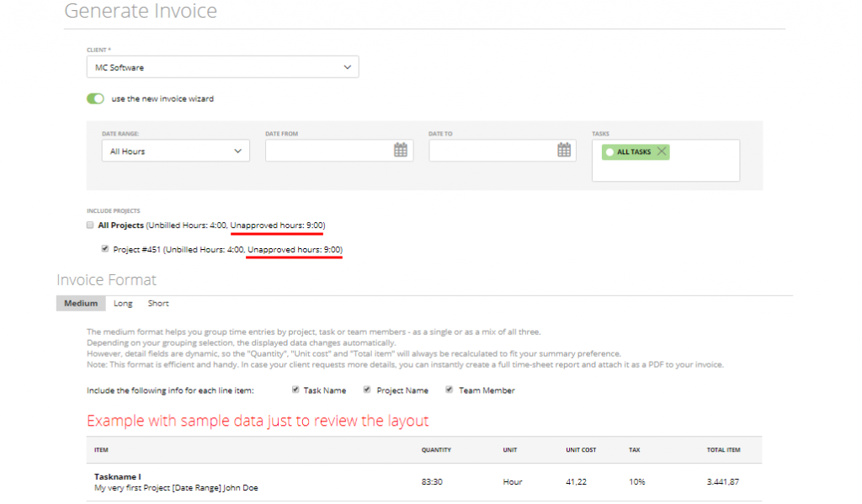The width and height of the screenshot is (862, 504).
Task: Open the Client dropdown showing MC Software
Action: click(222, 66)
